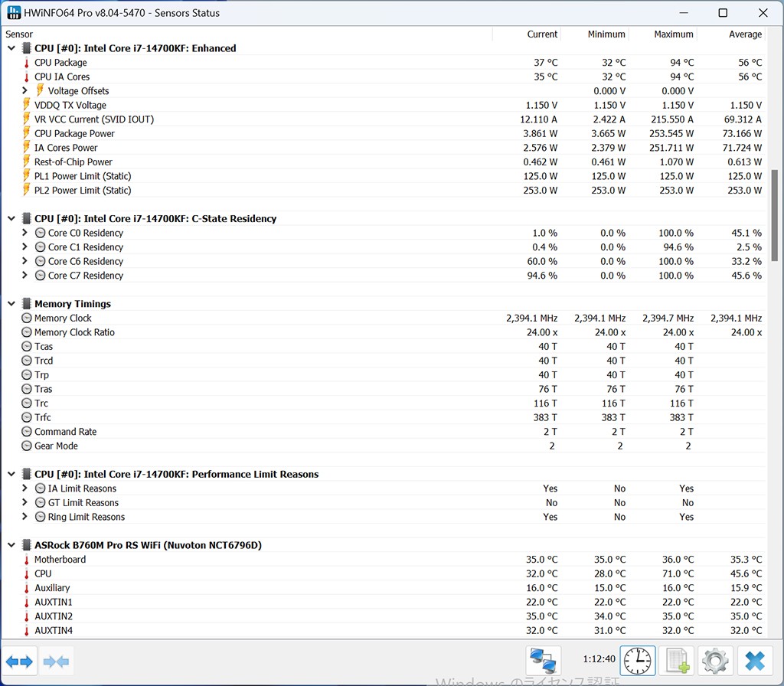Expand IA Limit Reasons
This screenshot has height=686, width=784.
click(24, 489)
